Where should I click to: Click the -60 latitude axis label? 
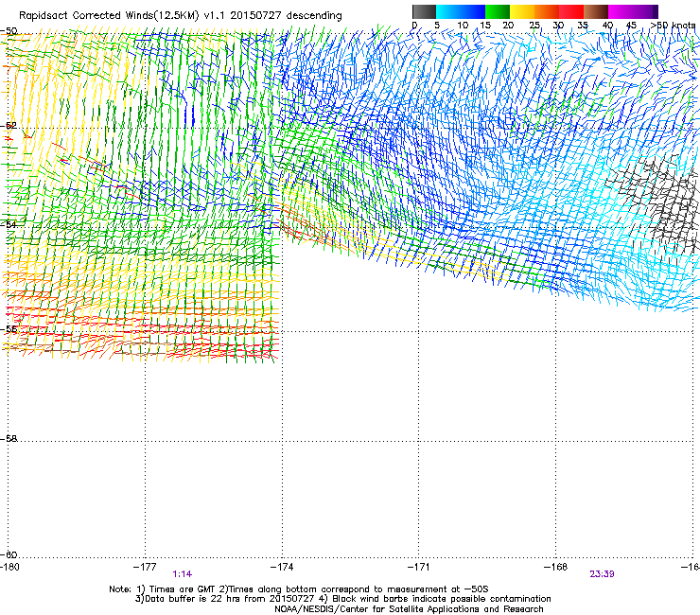point(9,554)
